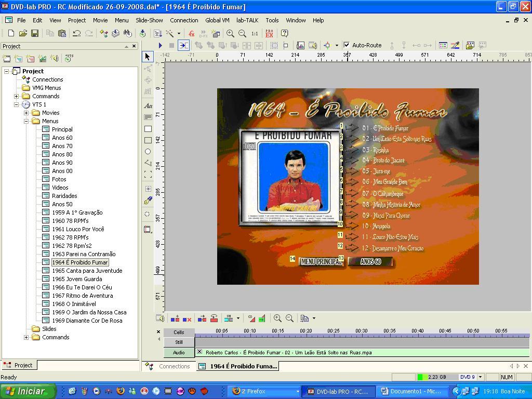532x399 pixels.
Task: Open the lab-TALK menu
Action: (247, 20)
